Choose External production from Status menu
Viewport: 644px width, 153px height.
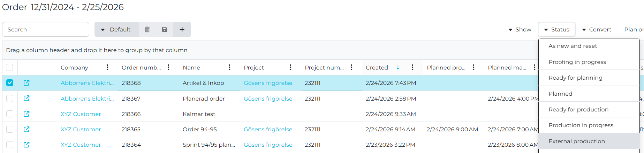[577, 141]
